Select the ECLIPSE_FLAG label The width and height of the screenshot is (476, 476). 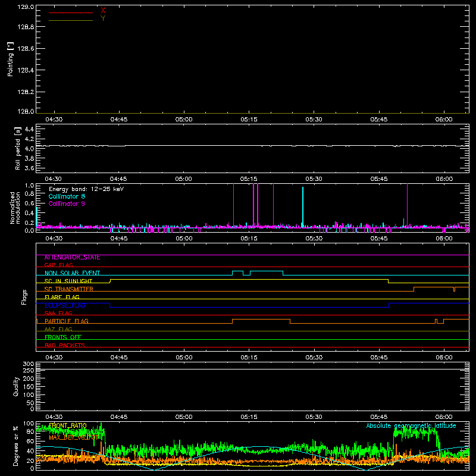65,305
